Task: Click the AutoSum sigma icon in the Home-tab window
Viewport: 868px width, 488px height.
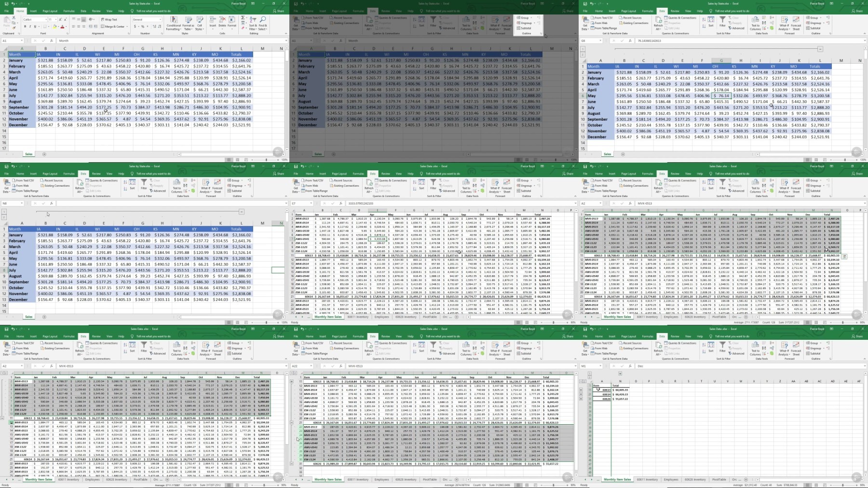Action: [x=243, y=17]
